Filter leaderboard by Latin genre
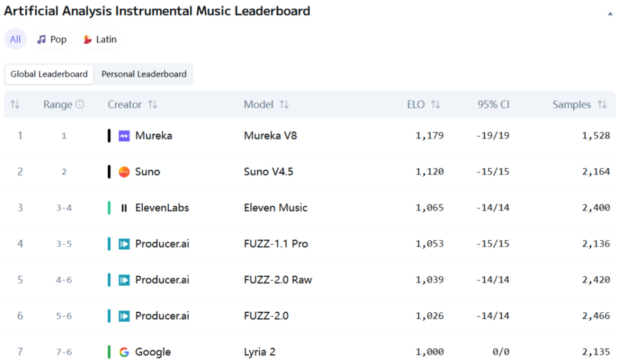 [99, 39]
